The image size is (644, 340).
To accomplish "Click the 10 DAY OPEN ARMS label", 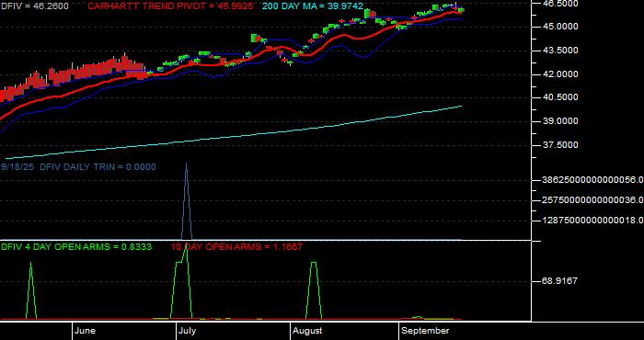I will point(236,247).
